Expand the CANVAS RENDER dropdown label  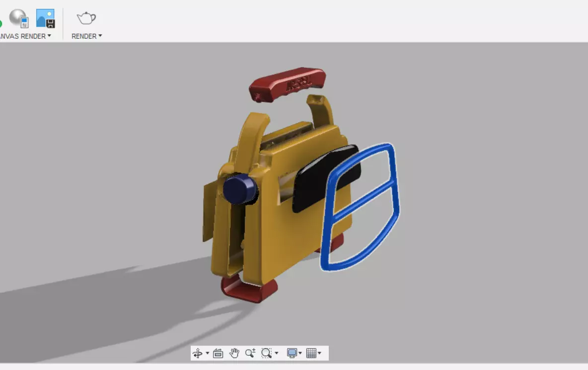click(25, 36)
